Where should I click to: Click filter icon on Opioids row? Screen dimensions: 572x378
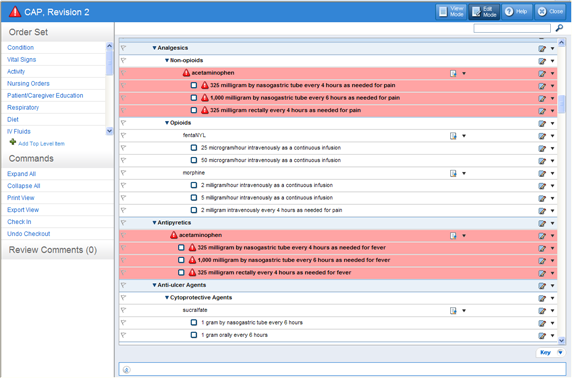[123, 123]
